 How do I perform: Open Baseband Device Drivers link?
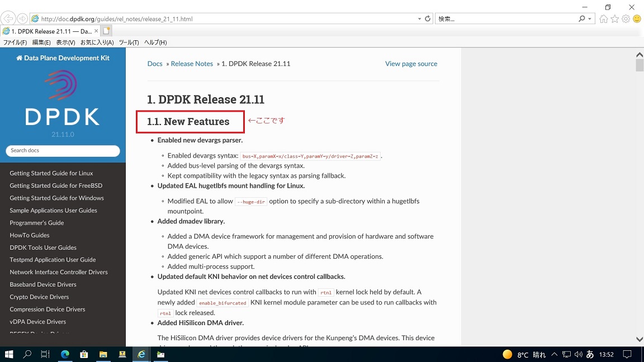point(43,284)
